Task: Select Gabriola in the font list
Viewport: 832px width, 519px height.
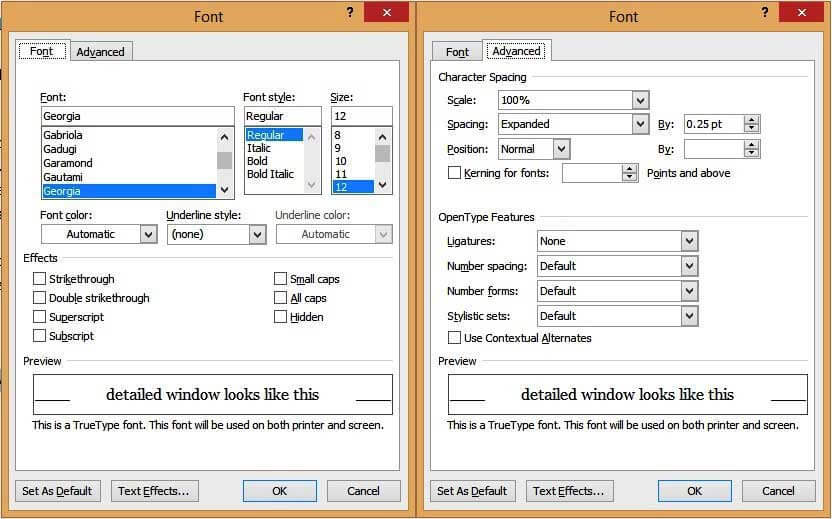Action: click(x=129, y=135)
